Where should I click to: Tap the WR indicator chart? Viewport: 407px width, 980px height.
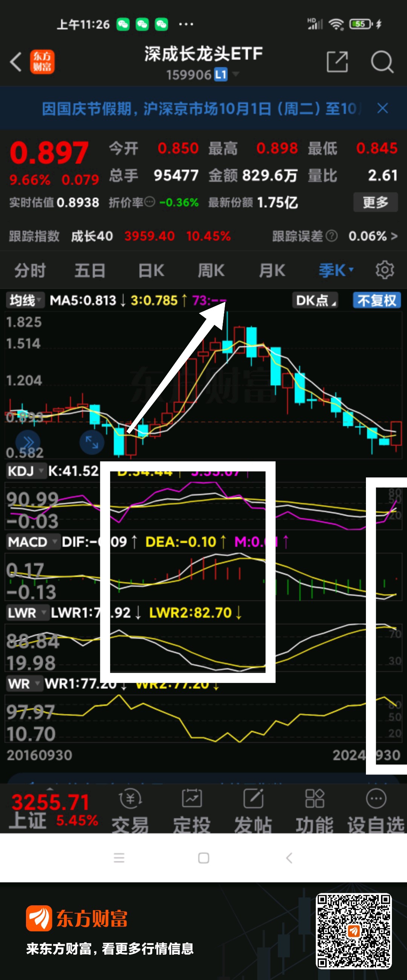203,718
